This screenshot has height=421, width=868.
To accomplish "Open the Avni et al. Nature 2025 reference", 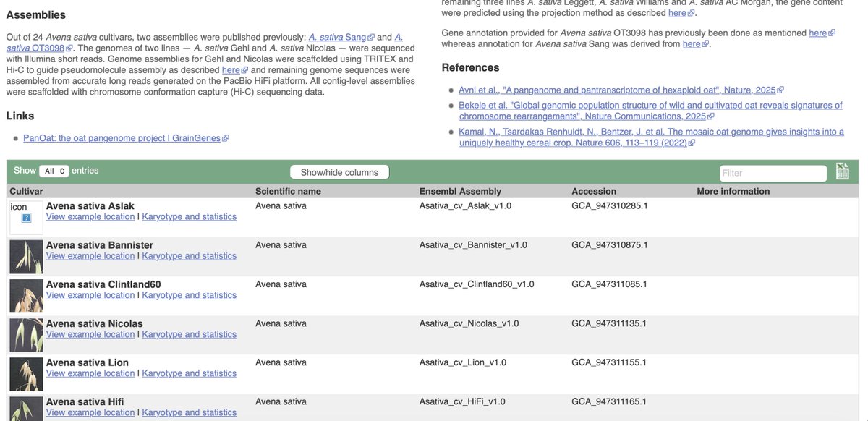I will 621,90.
